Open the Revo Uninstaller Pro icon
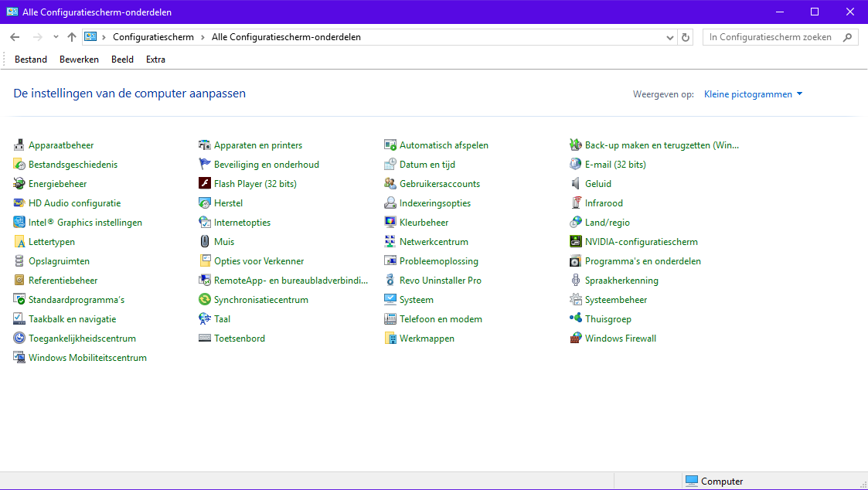Viewport: 868px width, 490px height. point(390,281)
